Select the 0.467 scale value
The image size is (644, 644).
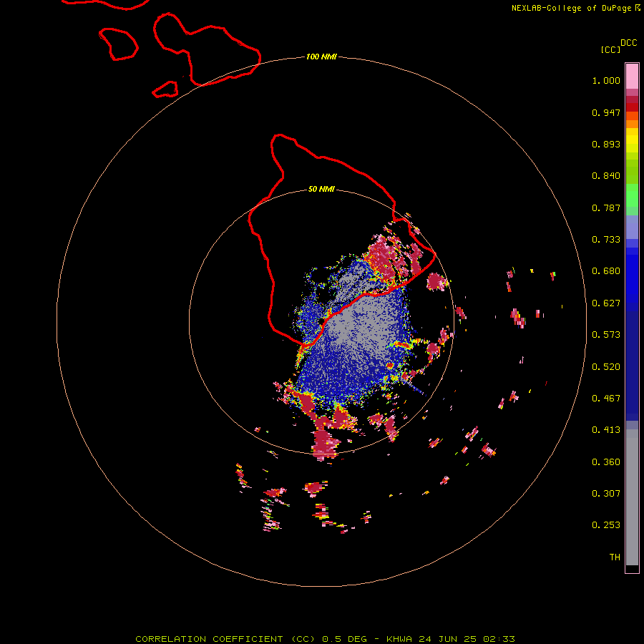pos(606,399)
